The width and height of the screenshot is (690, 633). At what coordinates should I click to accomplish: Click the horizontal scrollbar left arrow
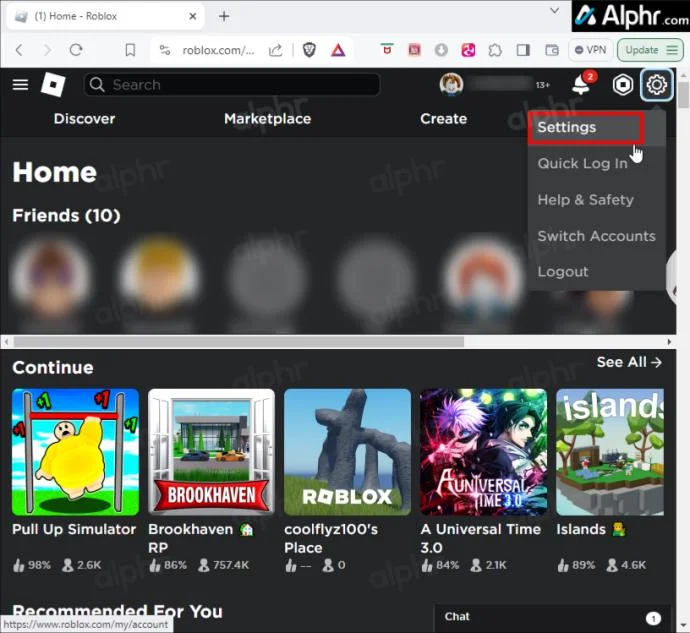tap(6, 342)
